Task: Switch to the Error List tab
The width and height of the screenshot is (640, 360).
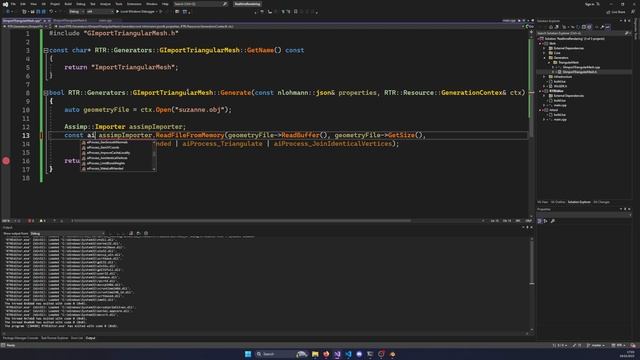Action: (77, 338)
